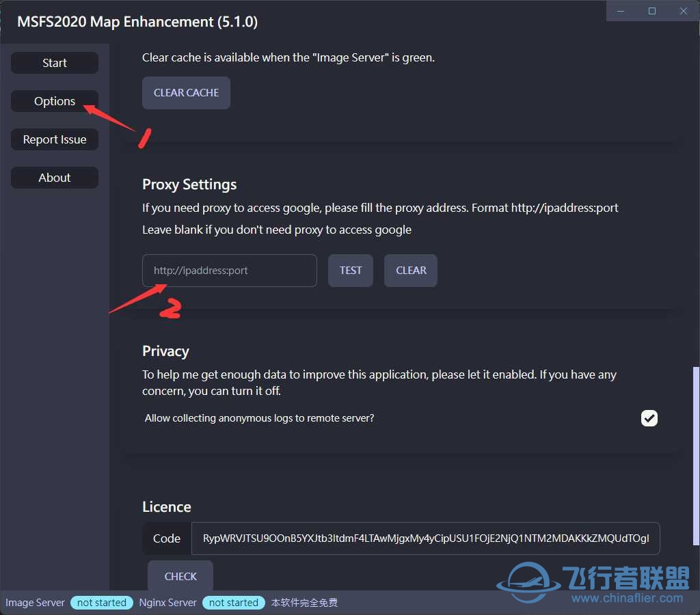Click the CLEAR proxy button
700x615 pixels.
[411, 271]
